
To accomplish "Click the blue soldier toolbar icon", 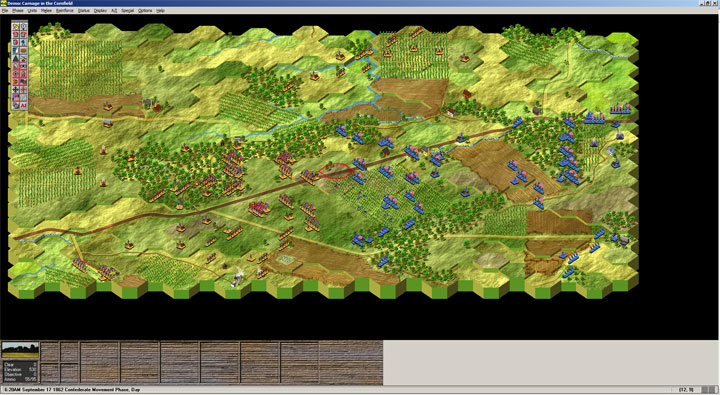I will tap(23, 43).
